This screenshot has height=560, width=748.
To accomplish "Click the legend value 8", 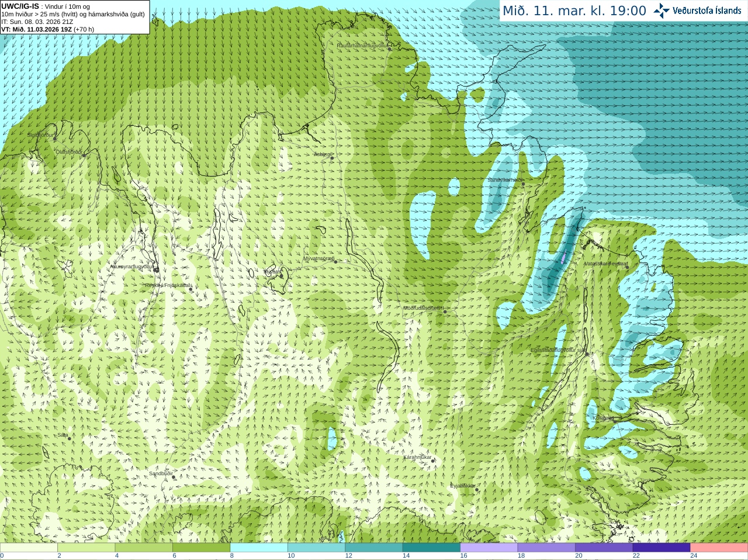I will coord(232,556).
